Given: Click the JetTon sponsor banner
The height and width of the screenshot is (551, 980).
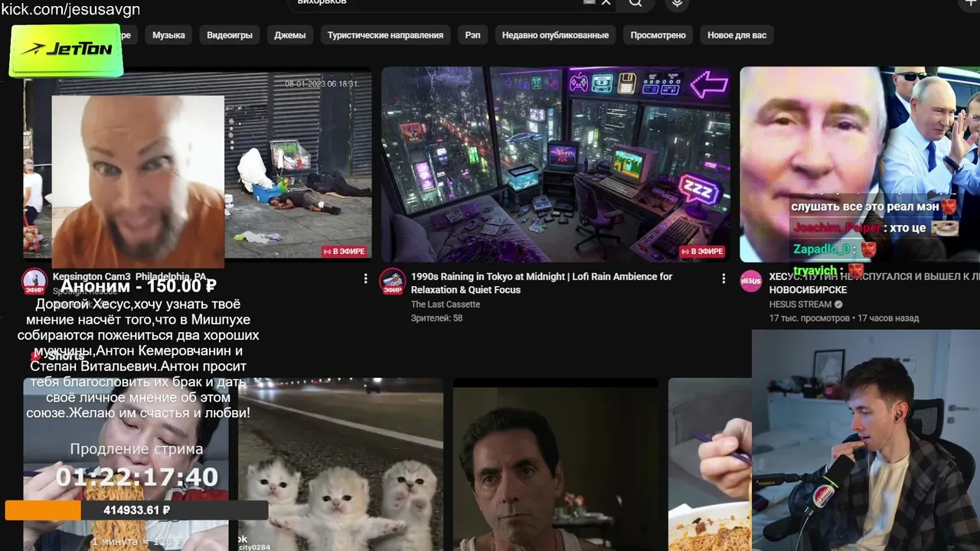Looking at the screenshot, I should (x=66, y=50).
